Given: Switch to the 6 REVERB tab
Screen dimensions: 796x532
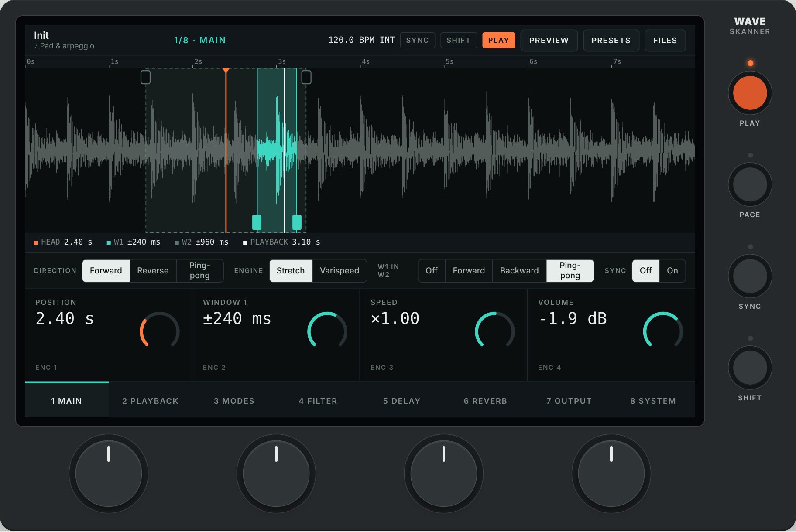Looking at the screenshot, I should pyautogui.click(x=486, y=400).
